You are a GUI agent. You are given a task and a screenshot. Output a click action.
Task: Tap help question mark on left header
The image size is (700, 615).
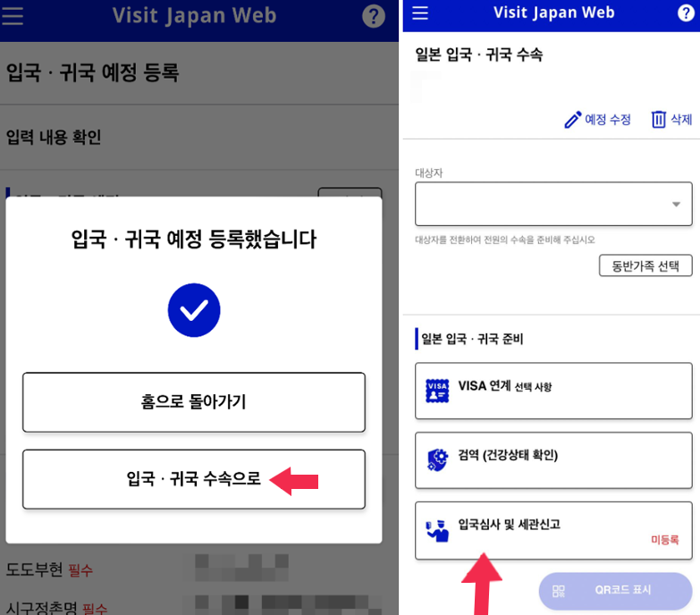coord(373,16)
